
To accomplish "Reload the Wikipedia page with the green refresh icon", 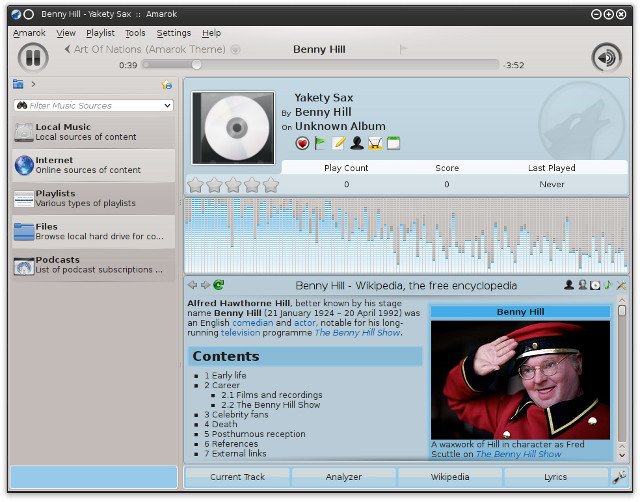I will click(x=219, y=285).
